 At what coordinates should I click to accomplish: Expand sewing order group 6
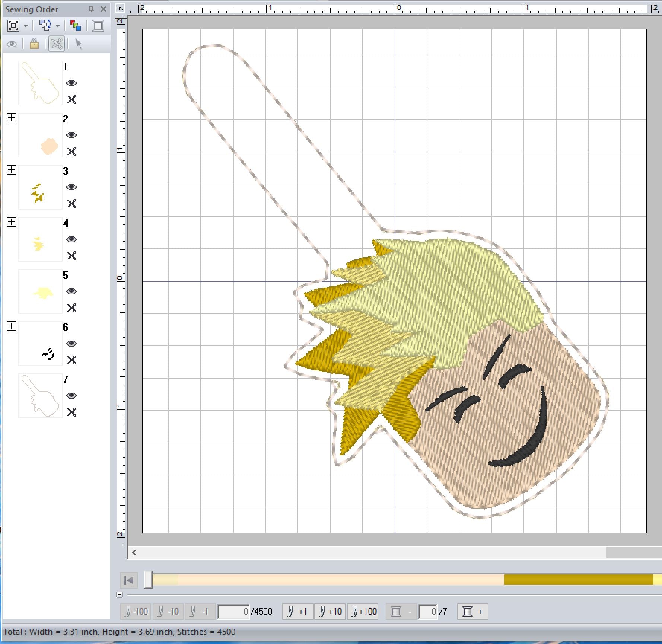12,326
